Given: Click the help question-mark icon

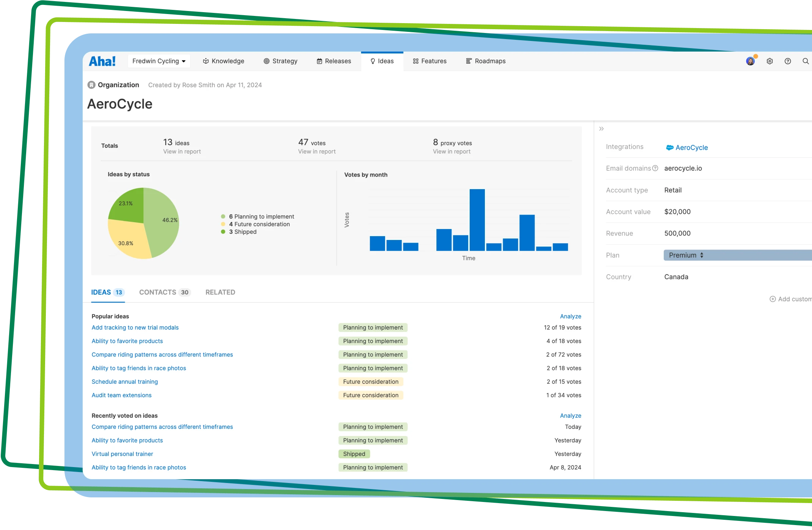Looking at the screenshot, I should click(787, 61).
